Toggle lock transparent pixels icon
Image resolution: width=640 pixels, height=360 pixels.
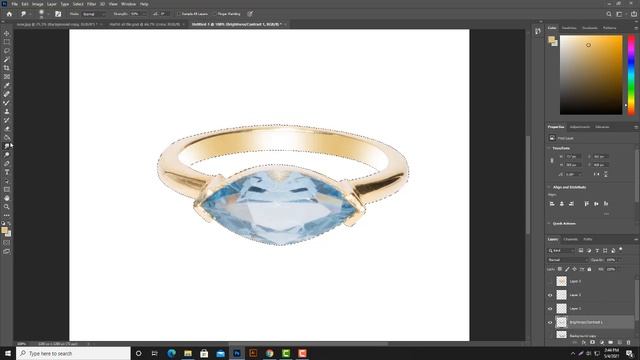point(560,269)
